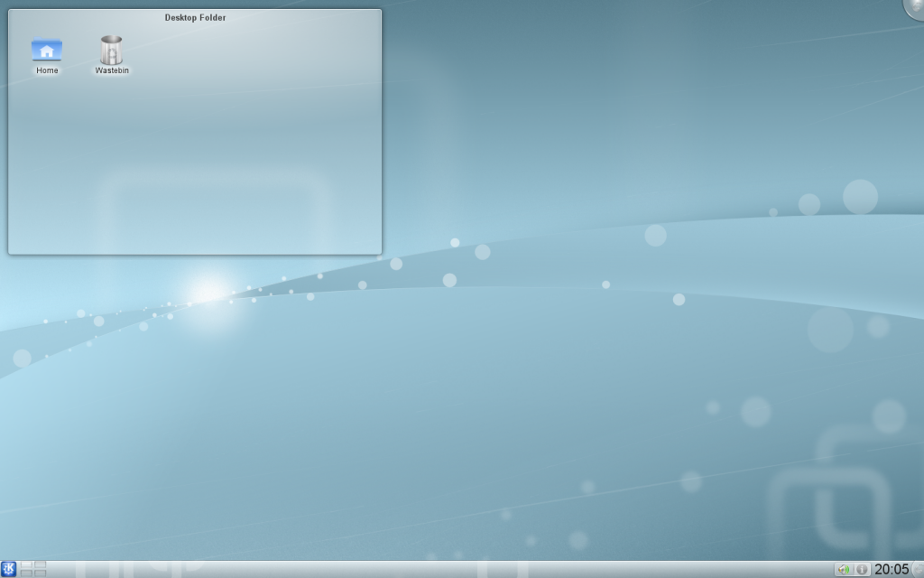The image size is (924, 578).
Task: Open the Wastebin
Action: pos(110,50)
